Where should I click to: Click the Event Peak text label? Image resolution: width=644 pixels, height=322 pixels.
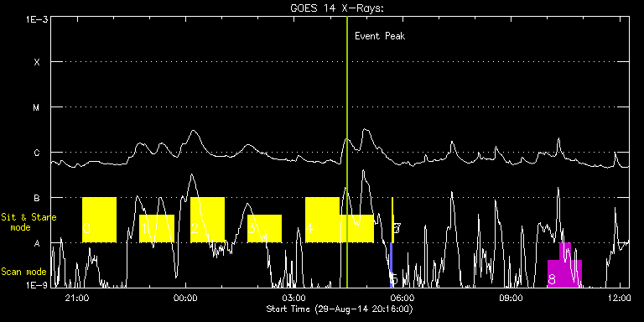(380, 36)
